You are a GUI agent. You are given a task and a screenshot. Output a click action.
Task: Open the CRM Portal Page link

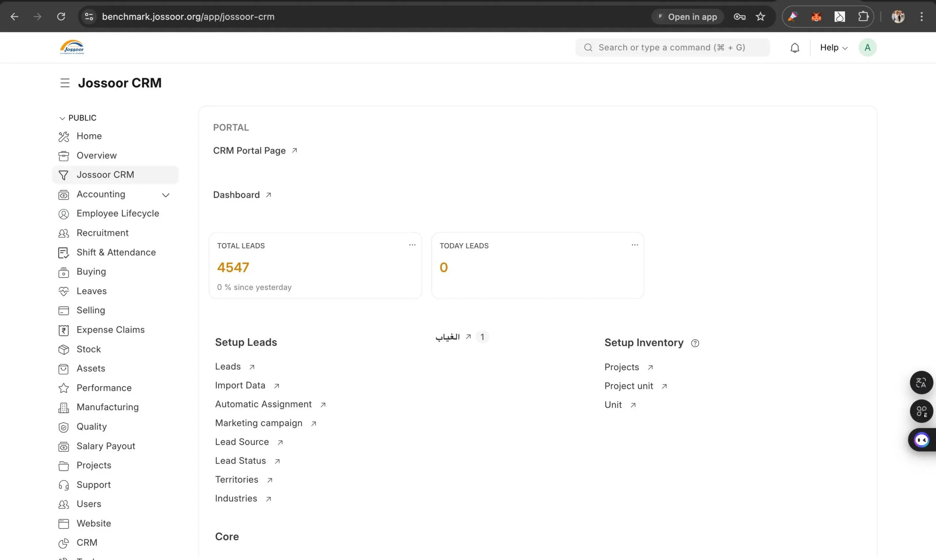coord(249,151)
